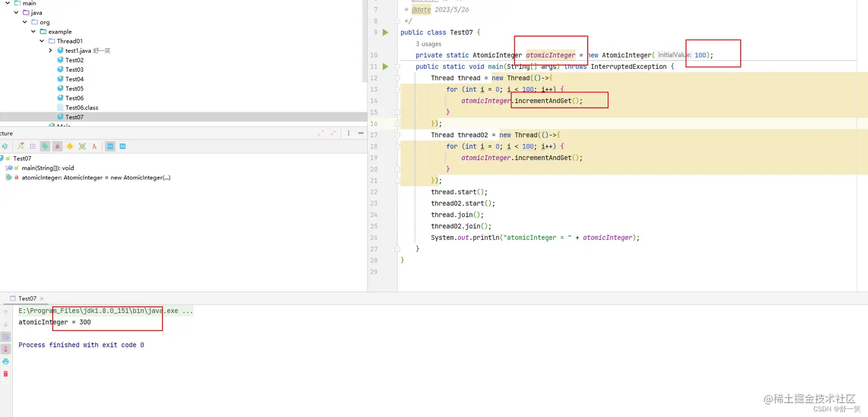
Task: Select Test07 in project tree
Action: (x=74, y=117)
